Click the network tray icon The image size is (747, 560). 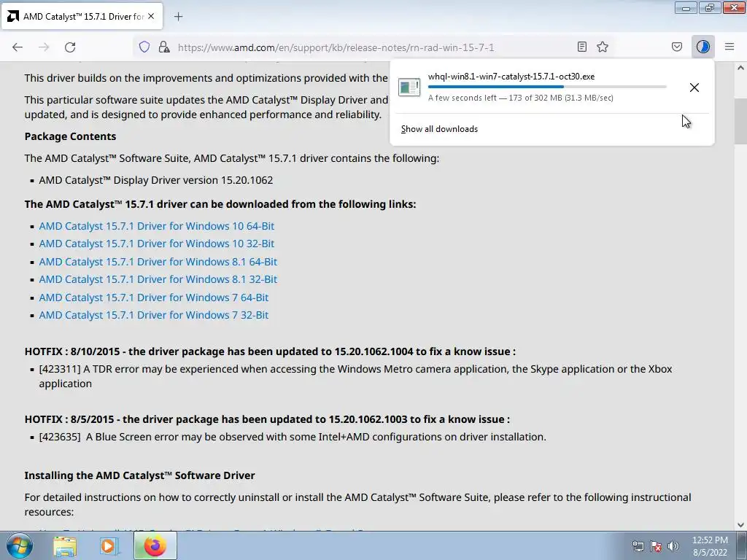638,546
